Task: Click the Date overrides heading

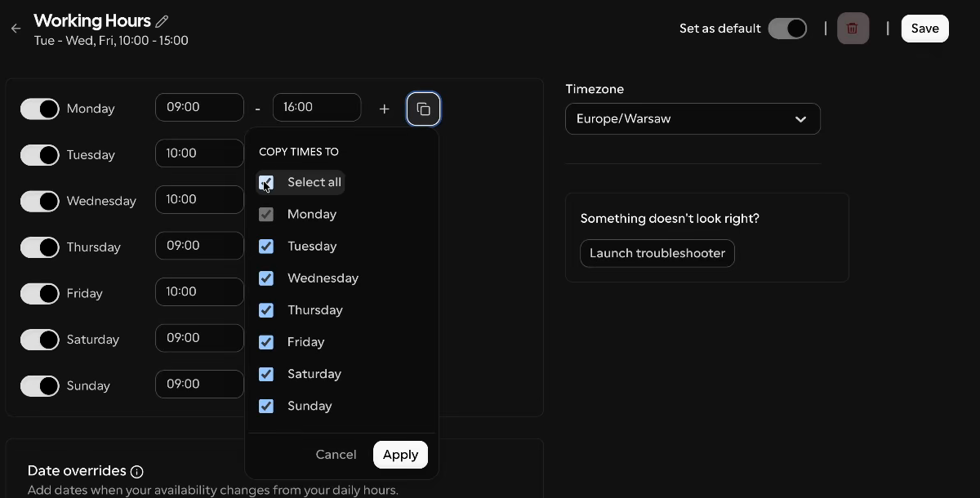Action: point(77,471)
